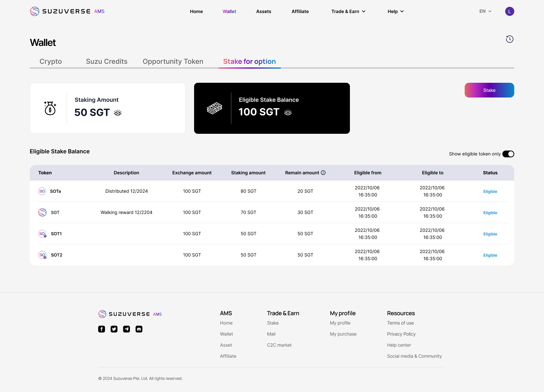544x392 pixels.
Task: Expand the Help dropdown menu
Action: (396, 11)
